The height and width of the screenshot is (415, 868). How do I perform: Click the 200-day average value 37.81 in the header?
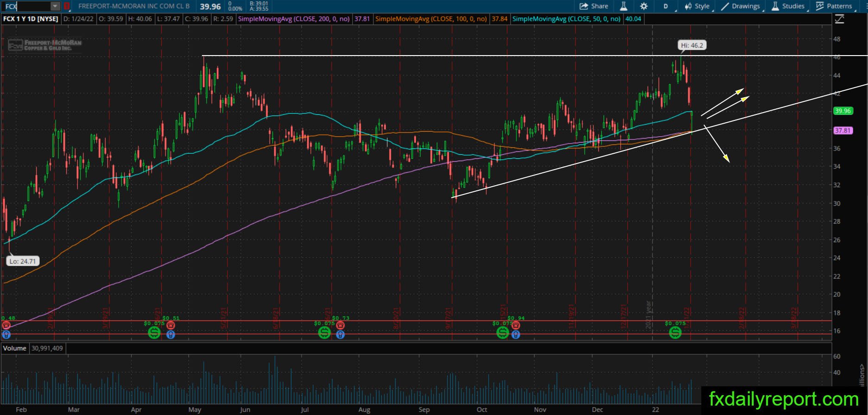(x=362, y=19)
